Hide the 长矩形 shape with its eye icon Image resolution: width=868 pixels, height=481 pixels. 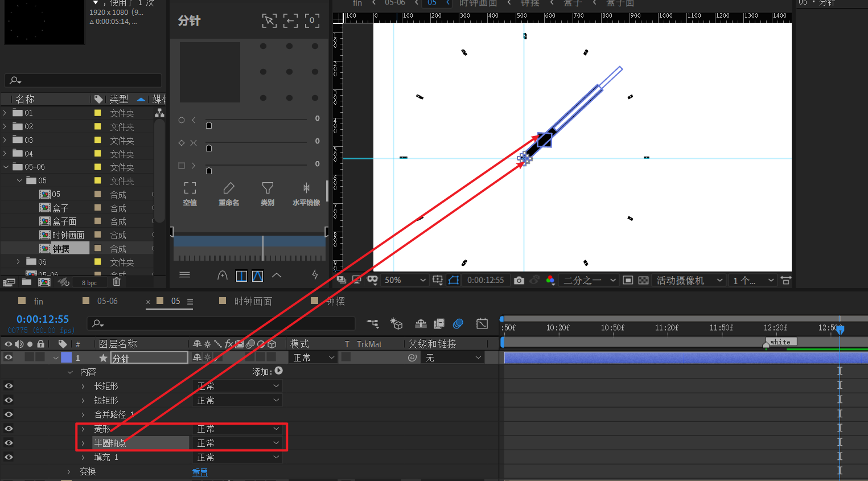click(9, 386)
